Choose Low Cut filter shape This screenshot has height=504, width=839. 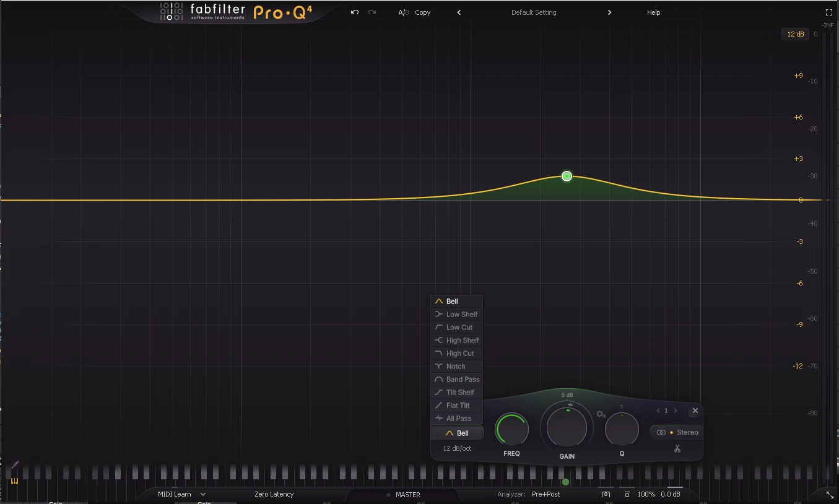coord(456,328)
